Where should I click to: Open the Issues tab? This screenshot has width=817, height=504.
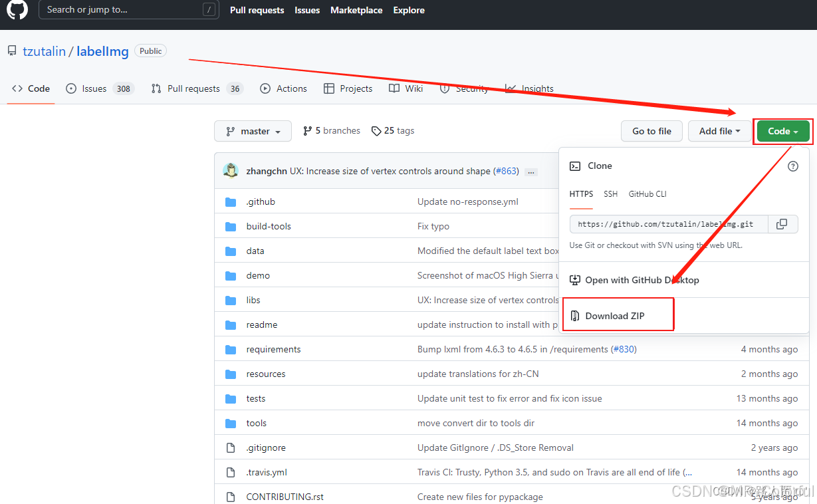100,88
